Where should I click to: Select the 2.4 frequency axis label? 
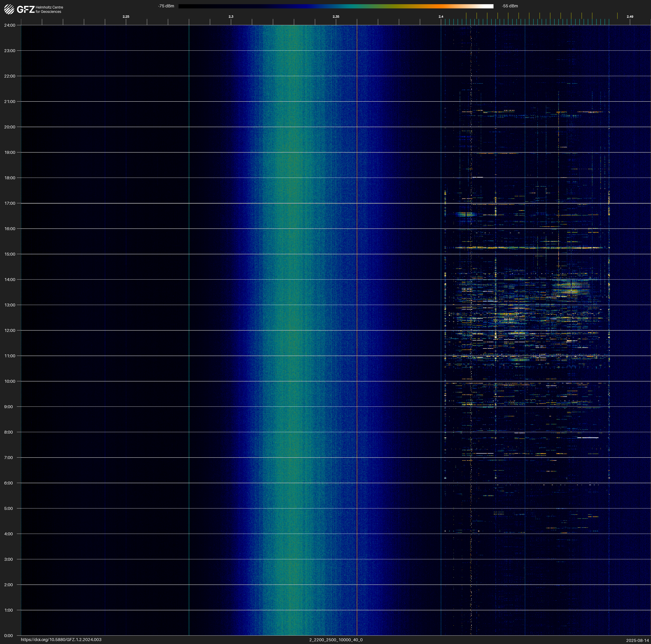441,17
